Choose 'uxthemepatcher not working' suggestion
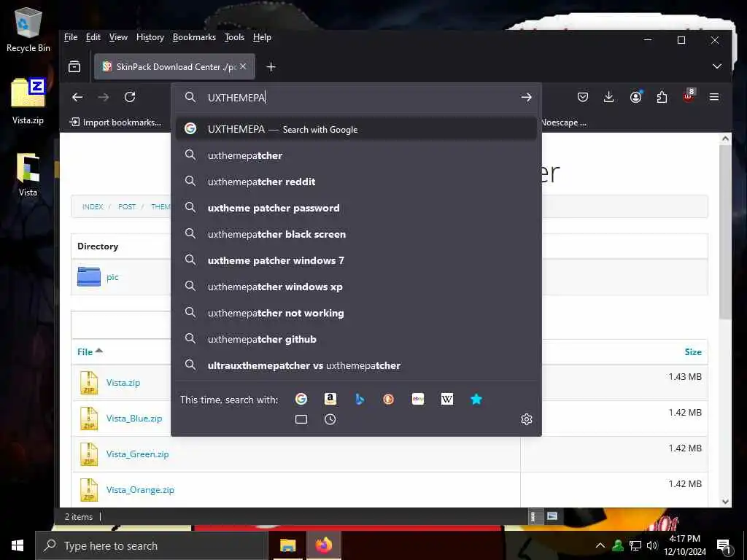747x560 pixels. (356, 313)
